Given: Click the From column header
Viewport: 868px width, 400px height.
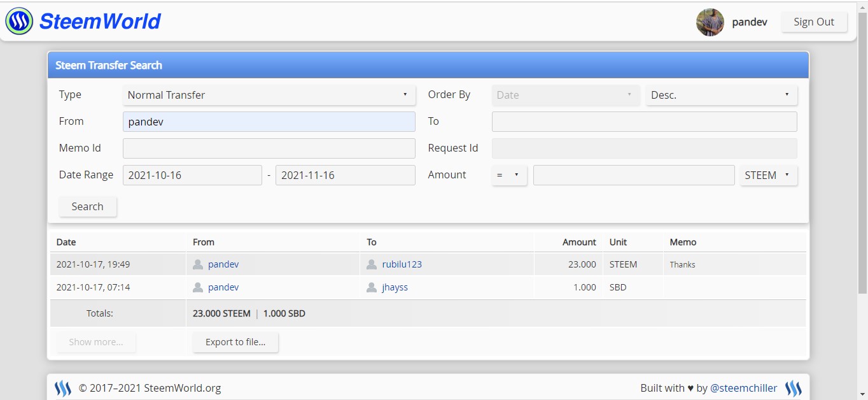Looking at the screenshot, I should [204, 242].
